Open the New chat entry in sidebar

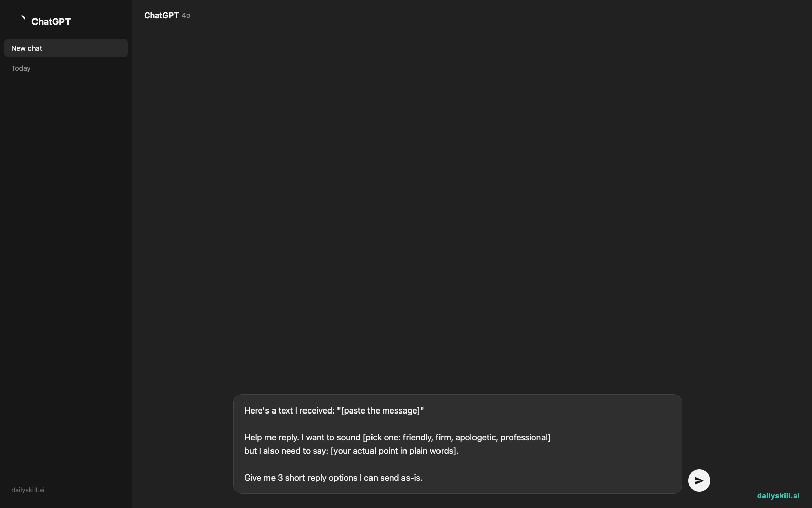point(66,48)
